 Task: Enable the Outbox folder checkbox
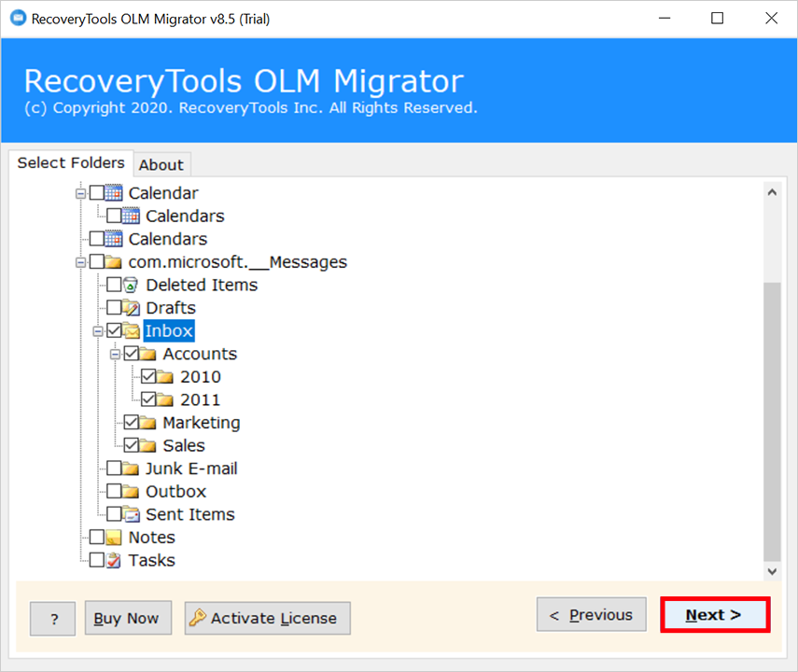click(x=114, y=492)
